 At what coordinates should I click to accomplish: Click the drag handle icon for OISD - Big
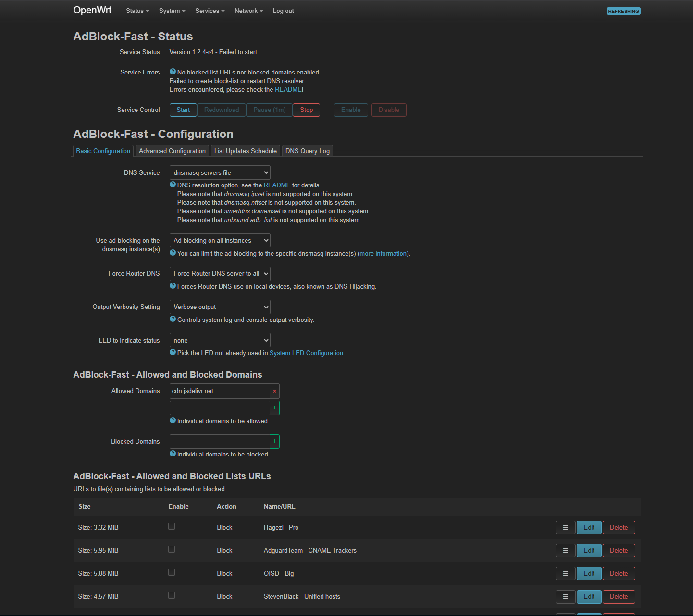pos(565,574)
